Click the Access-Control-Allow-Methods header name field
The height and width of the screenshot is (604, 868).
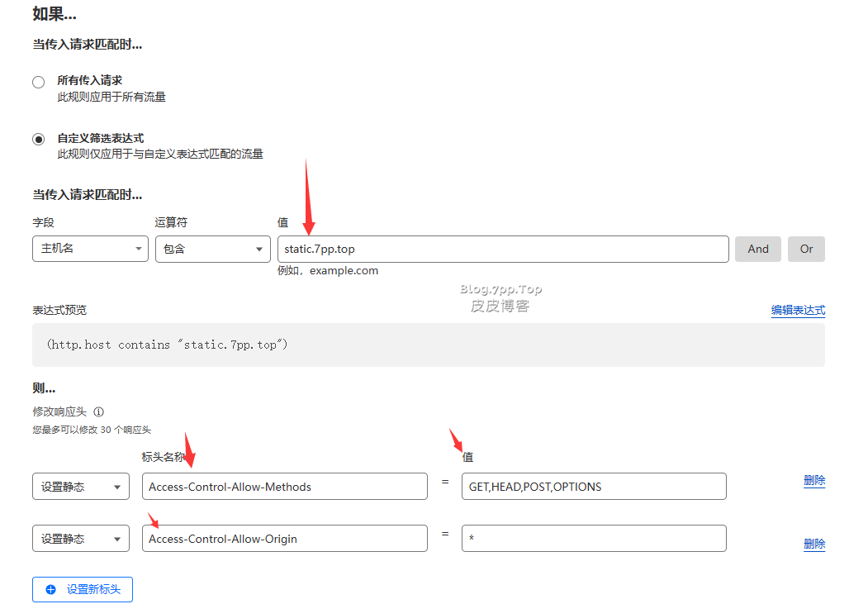pos(284,487)
